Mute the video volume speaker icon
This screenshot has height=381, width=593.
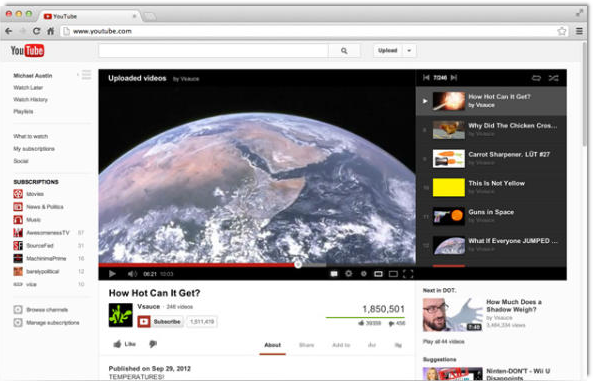coord(132,274)
